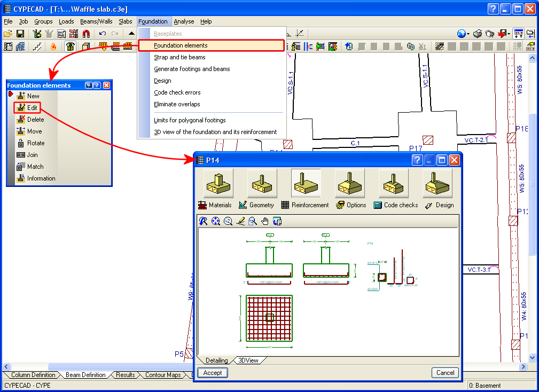Open Geometry in the P14 dialog
This screenshot has height=392, width=539.
(x=256, y=205)
